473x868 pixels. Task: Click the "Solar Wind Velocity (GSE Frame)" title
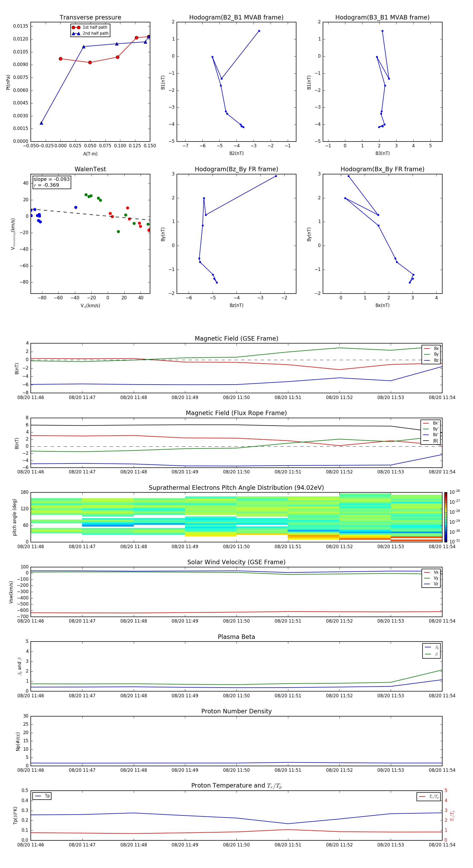[236, 562]
